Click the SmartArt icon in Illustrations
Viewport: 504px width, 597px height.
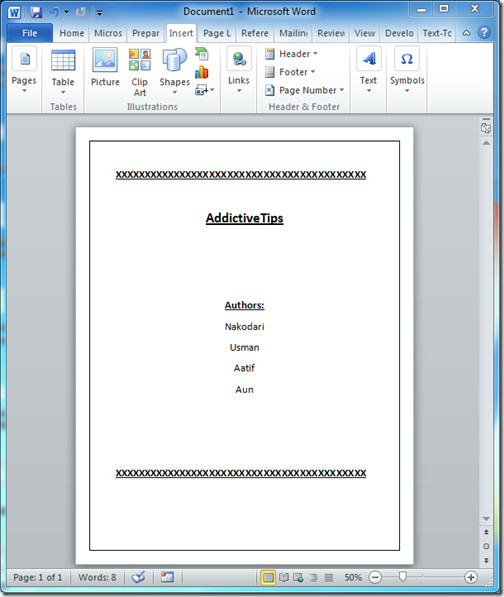(x=201, y=54)
